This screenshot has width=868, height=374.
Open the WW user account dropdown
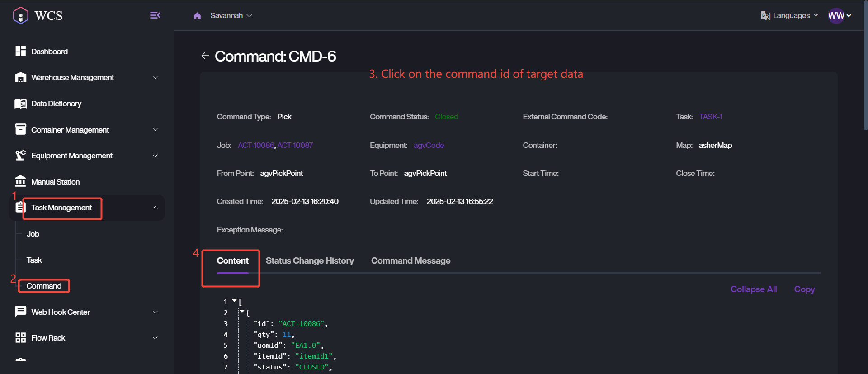[x=840, y=16]
